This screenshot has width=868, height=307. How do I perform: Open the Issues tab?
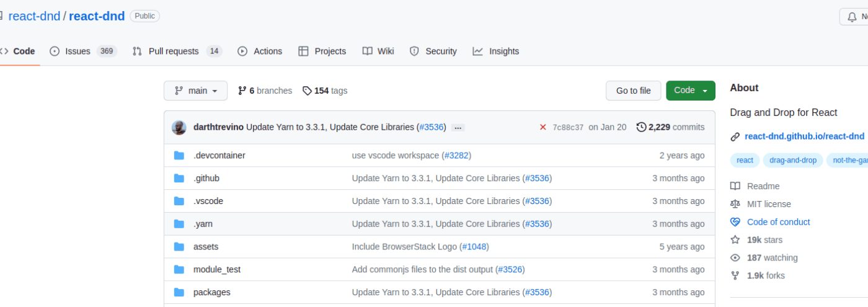(x=83, y=51)
